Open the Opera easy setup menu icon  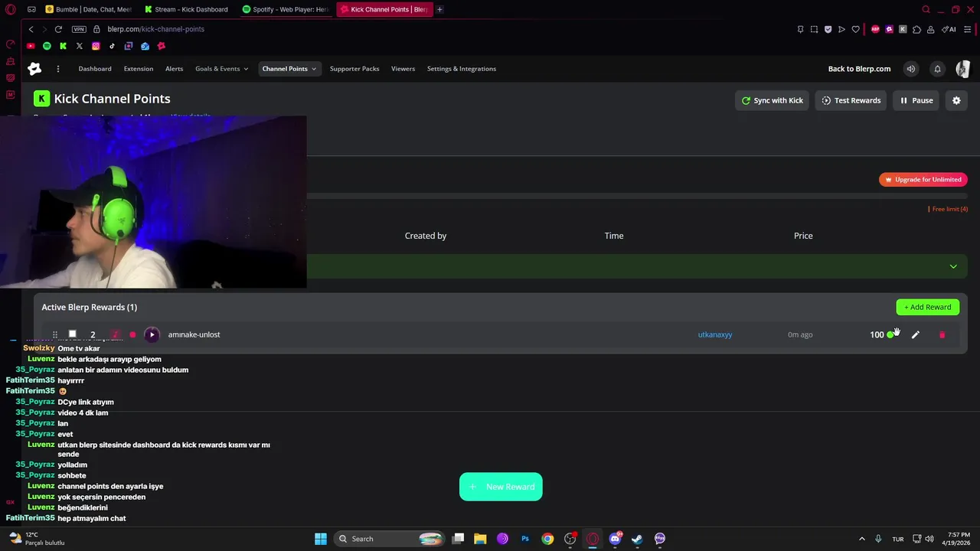968,29
